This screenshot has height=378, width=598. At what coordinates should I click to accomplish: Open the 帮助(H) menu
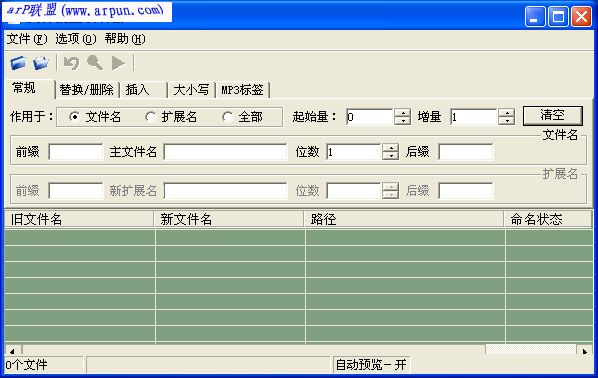click(125, 39)
